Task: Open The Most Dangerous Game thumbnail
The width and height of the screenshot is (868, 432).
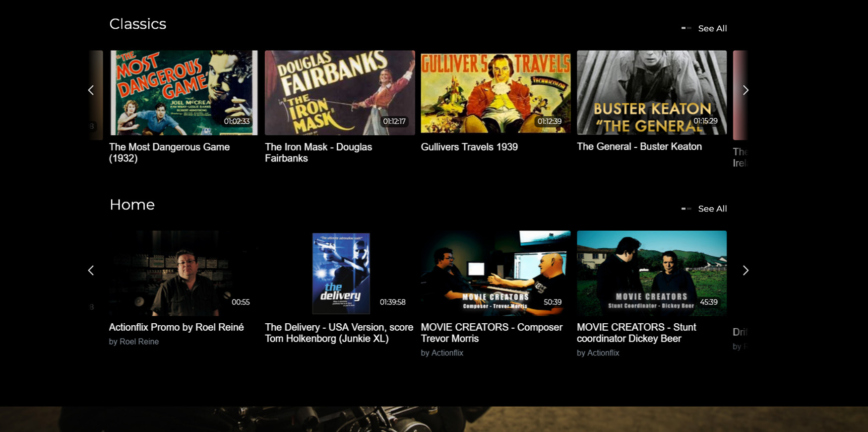Action: coord(184,93)
